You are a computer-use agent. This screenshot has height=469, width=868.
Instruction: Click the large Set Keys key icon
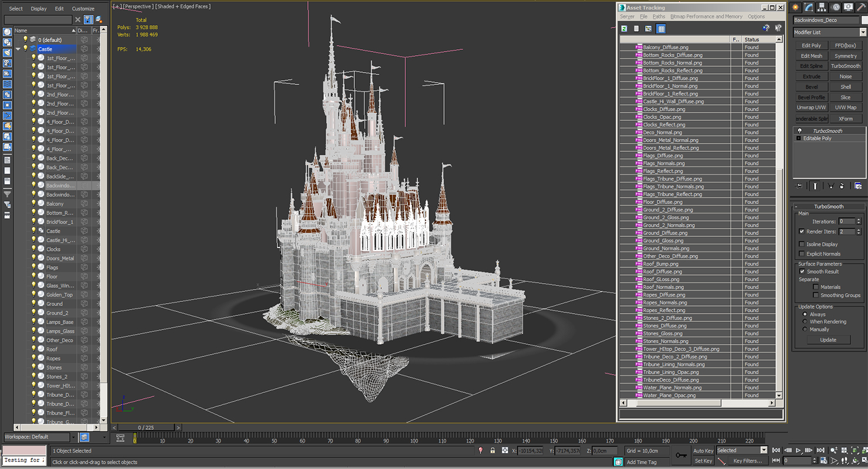point(681,455)
